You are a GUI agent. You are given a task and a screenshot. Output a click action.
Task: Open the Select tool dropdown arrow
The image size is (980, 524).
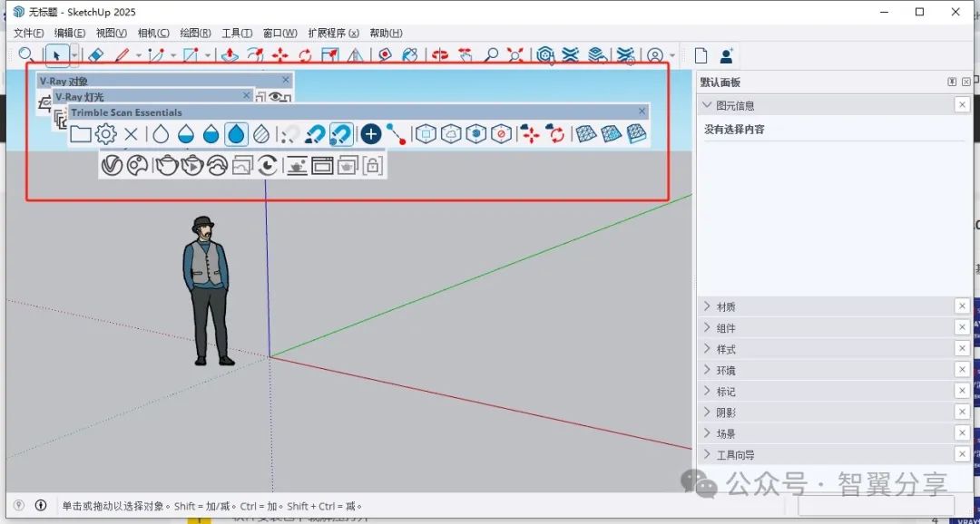[74, 55]
